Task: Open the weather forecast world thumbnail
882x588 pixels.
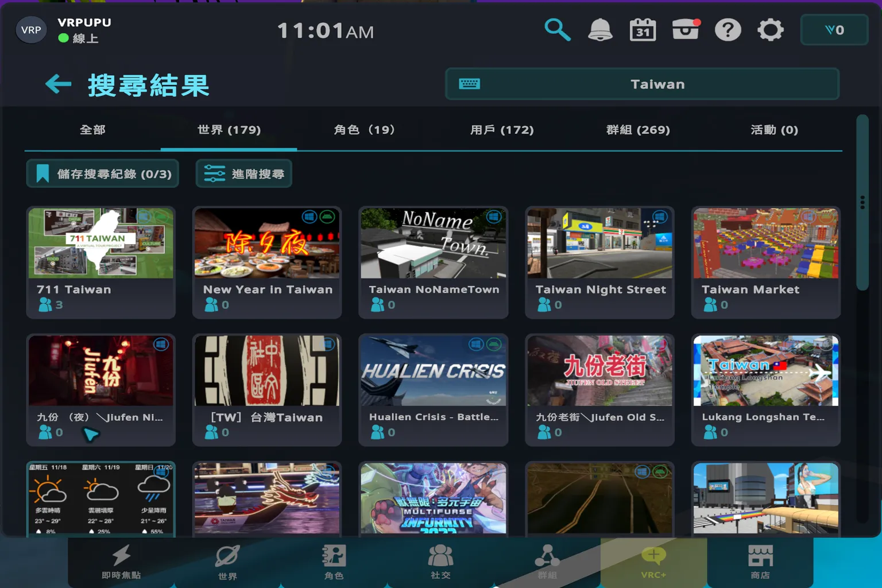Action: point(101,498)
